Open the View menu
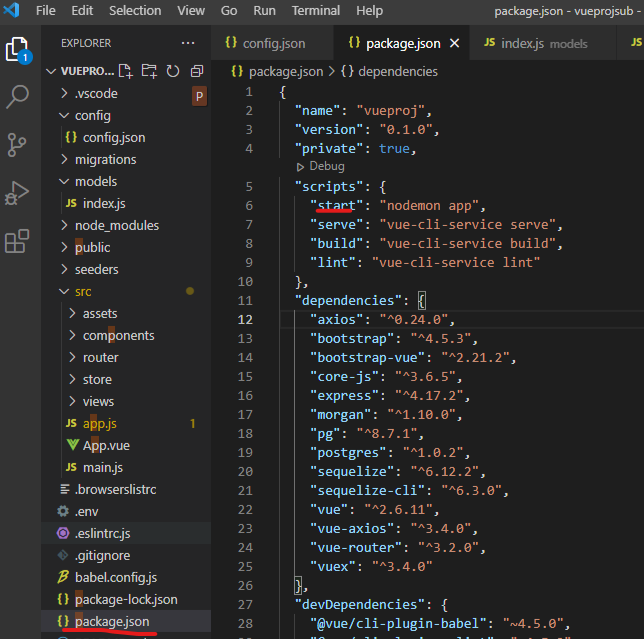 click(191, 10)
